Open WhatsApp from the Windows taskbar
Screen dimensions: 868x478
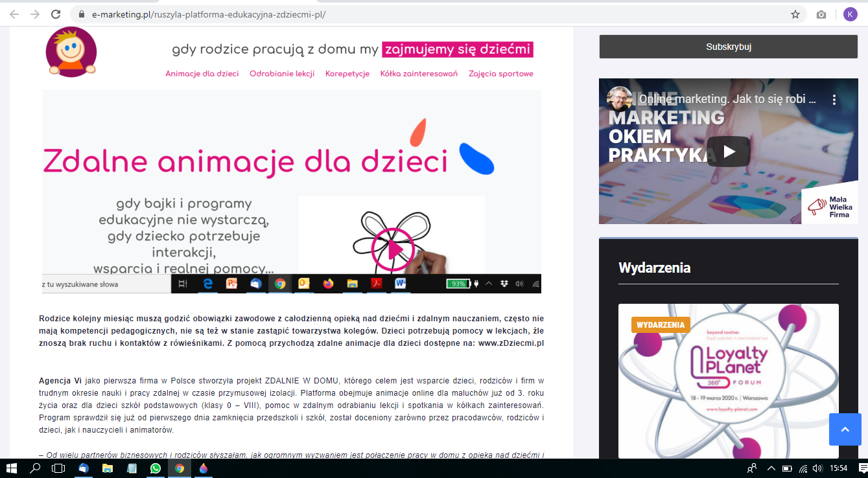click(156, 468)
